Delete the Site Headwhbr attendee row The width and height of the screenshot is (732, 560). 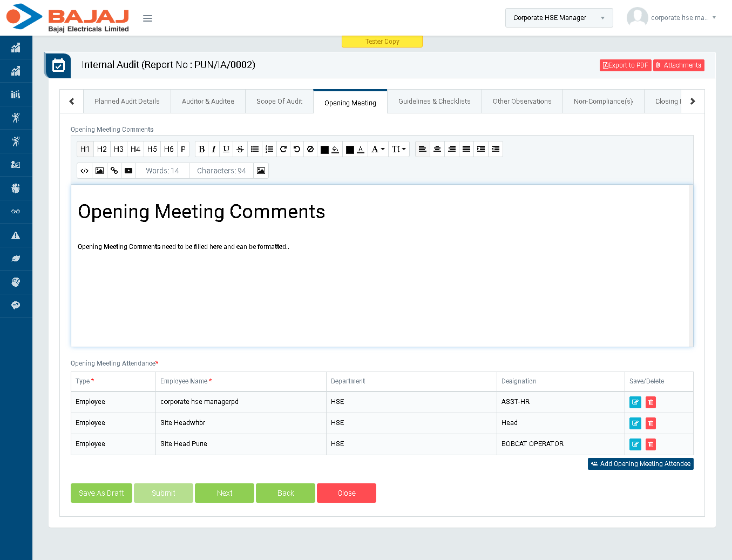pos(650,423)
